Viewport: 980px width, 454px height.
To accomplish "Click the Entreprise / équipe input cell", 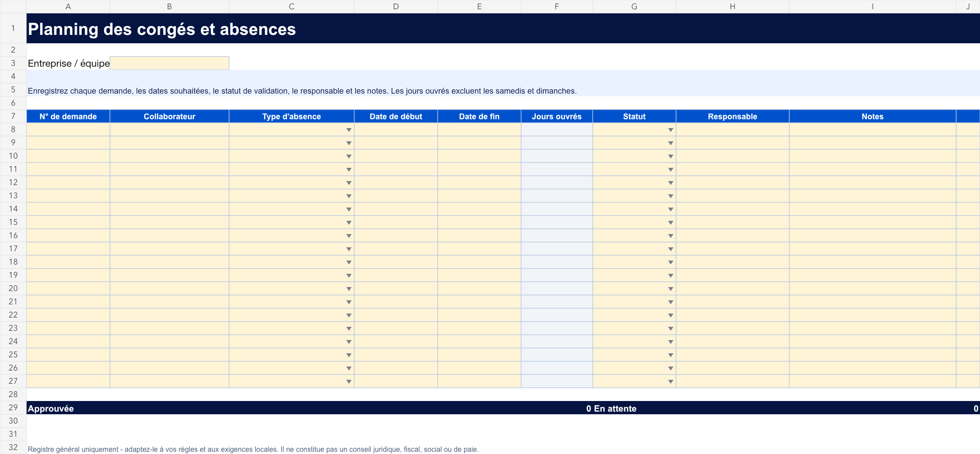I will click(170, 63).
